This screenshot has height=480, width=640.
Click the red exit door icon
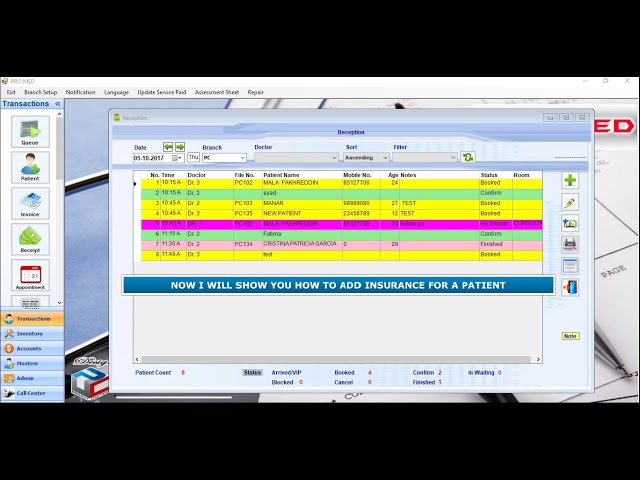(x=570, y=287)
